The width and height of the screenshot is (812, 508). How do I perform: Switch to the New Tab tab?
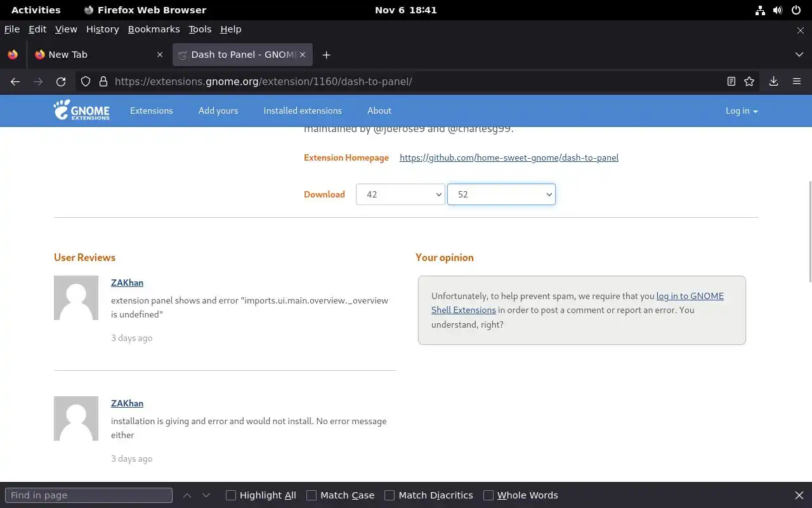pos(98,55)
